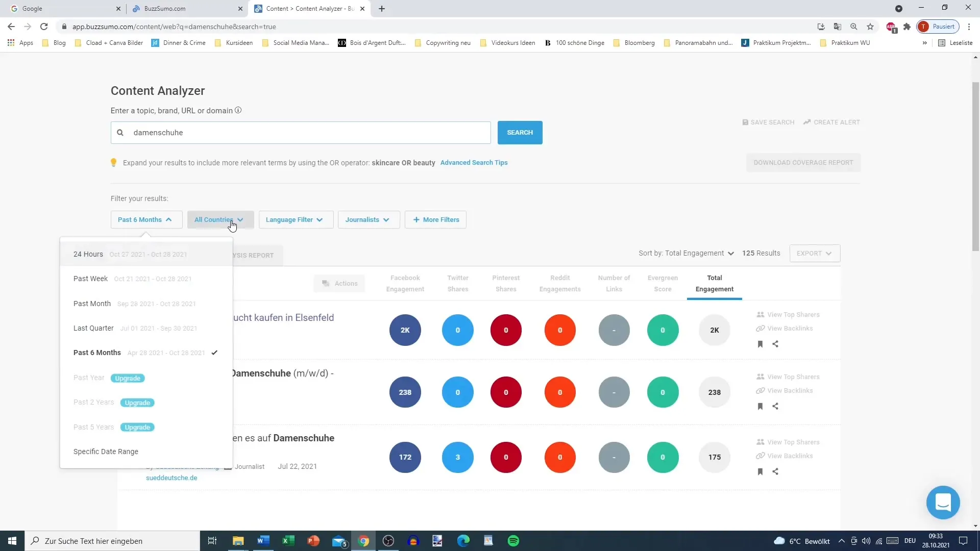980x551 pixels.
Task: Click the Windows taskbar search box
Action: click(x=112, y=541)
